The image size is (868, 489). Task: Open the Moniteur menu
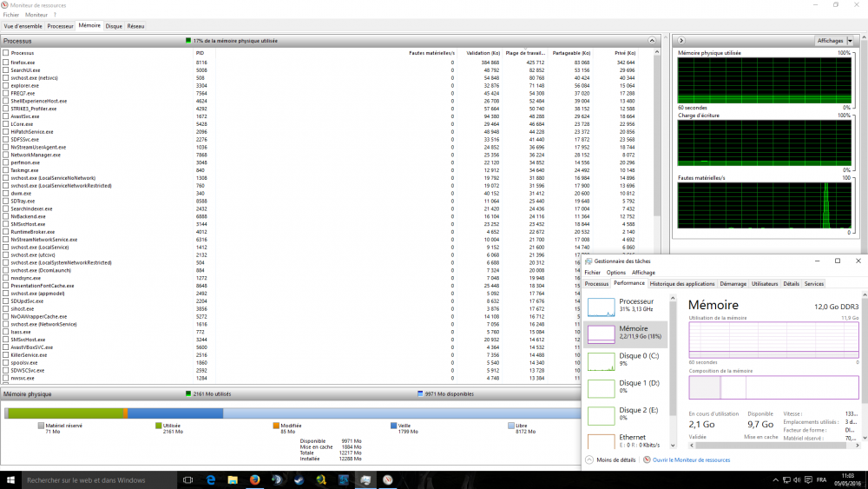[x=36, y=15]
